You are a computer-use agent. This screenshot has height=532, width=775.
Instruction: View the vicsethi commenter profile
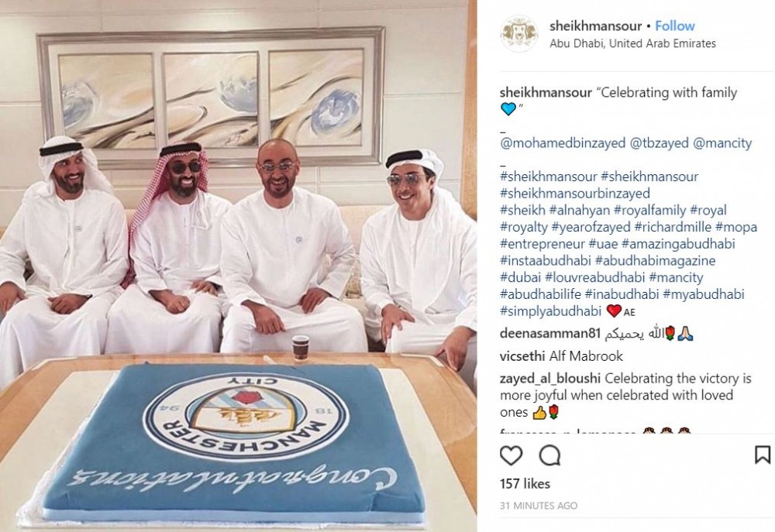coord(522,356)
